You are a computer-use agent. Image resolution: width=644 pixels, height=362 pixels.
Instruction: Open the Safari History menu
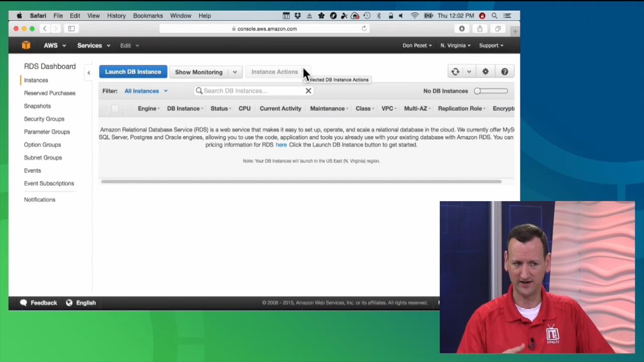[x=116, y=16]
